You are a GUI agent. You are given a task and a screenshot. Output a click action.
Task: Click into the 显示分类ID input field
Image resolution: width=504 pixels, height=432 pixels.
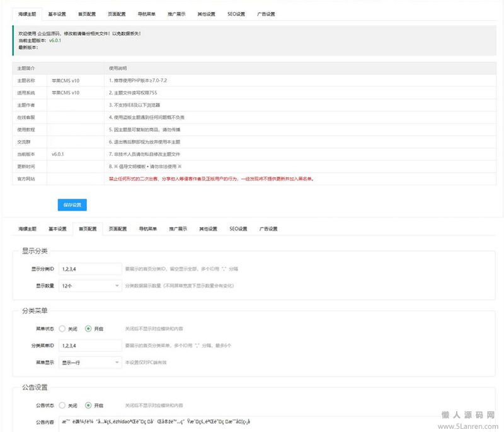(x=90, y=269)
